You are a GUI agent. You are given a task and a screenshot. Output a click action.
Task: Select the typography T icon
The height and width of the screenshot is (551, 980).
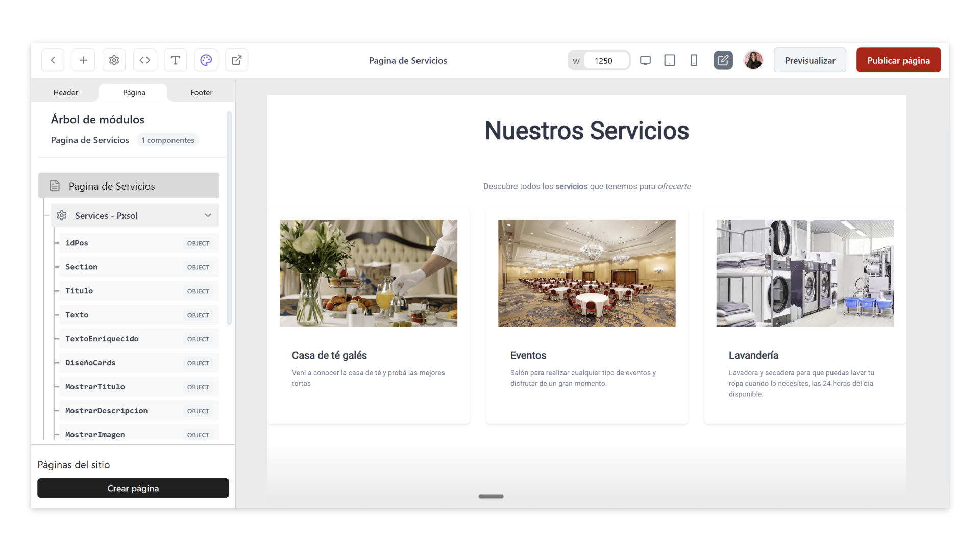(x=175, y=60)
